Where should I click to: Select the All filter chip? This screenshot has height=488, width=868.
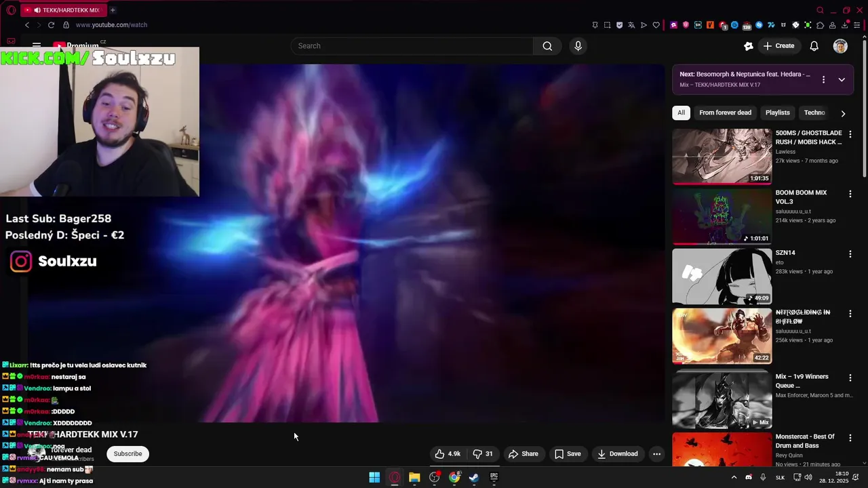point(681,113)
